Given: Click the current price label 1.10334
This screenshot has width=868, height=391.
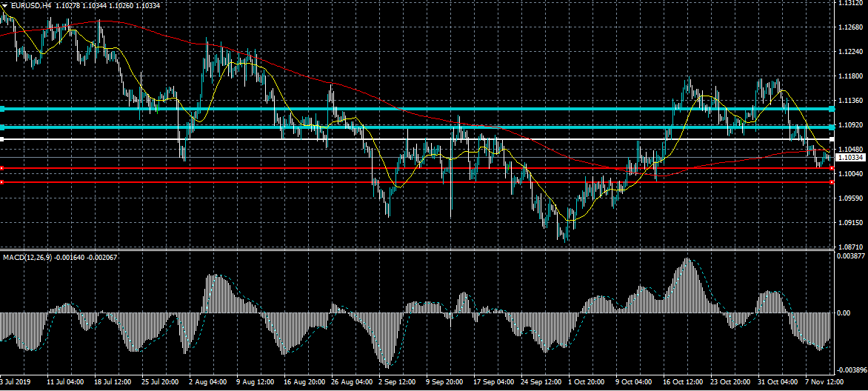Looking at the screenshot, I should click(850, 158).
